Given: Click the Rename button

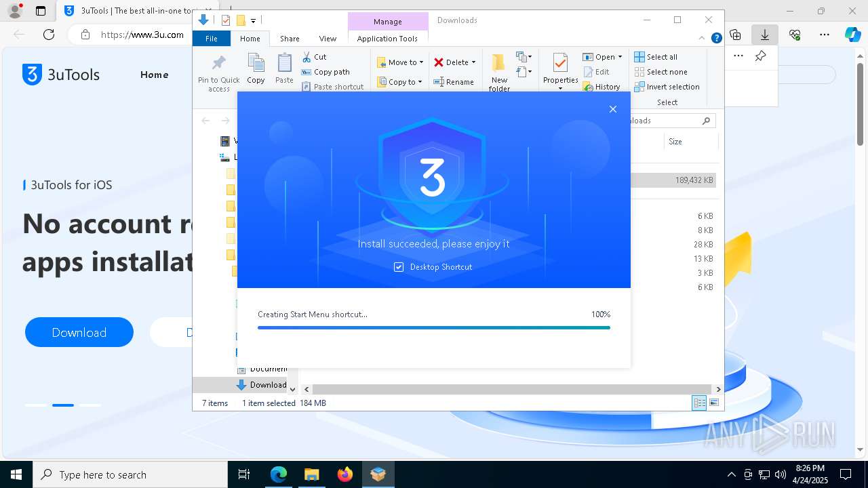Looking at the screenshot, I should (454, 82).
